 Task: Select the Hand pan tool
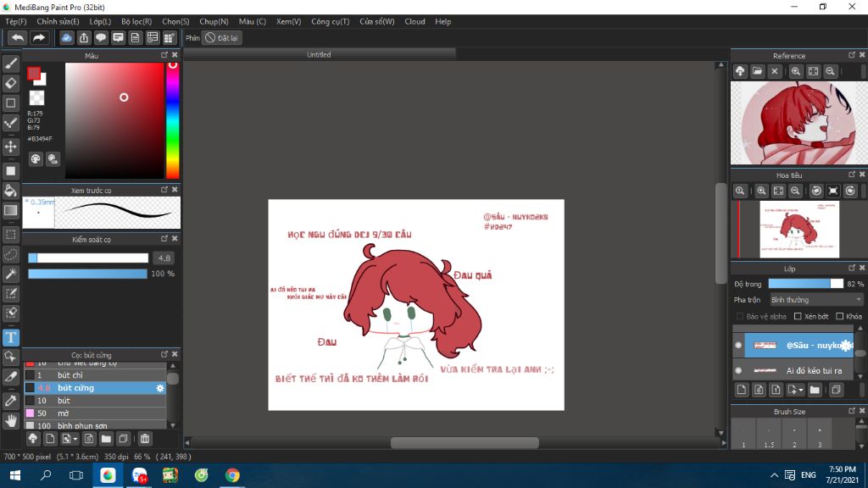(10, 421)
